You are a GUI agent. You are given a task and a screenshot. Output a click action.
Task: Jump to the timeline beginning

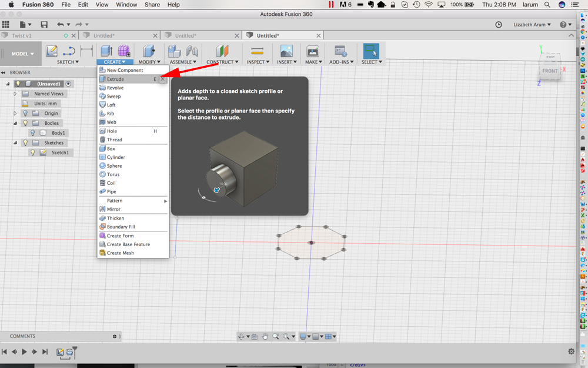click(4, 352)
